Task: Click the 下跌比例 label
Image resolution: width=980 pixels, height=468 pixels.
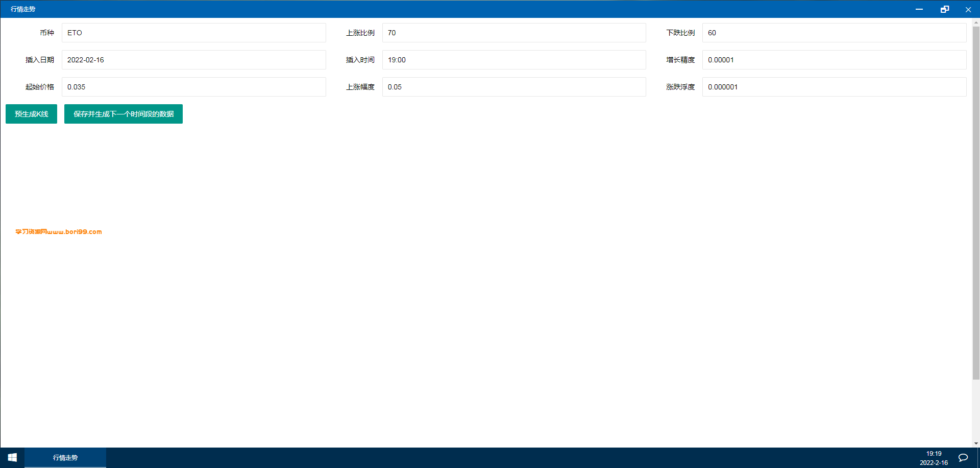Action: (x=680, y=33)
